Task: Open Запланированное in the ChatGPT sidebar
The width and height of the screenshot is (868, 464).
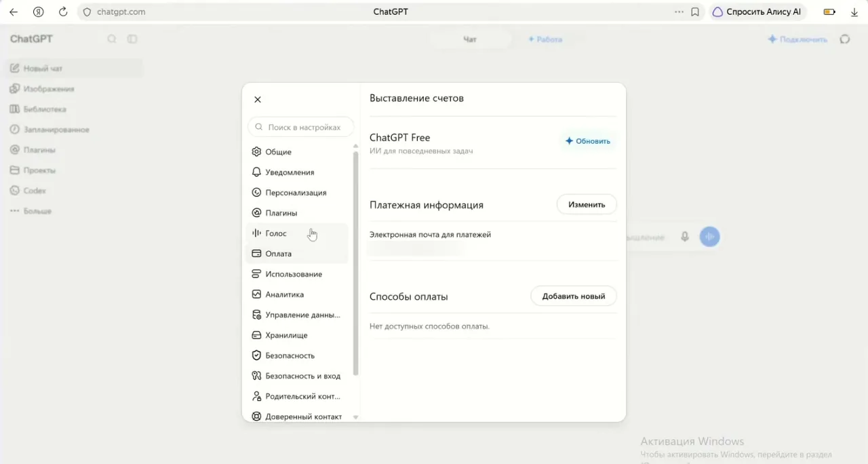Action: pos(75,130)
